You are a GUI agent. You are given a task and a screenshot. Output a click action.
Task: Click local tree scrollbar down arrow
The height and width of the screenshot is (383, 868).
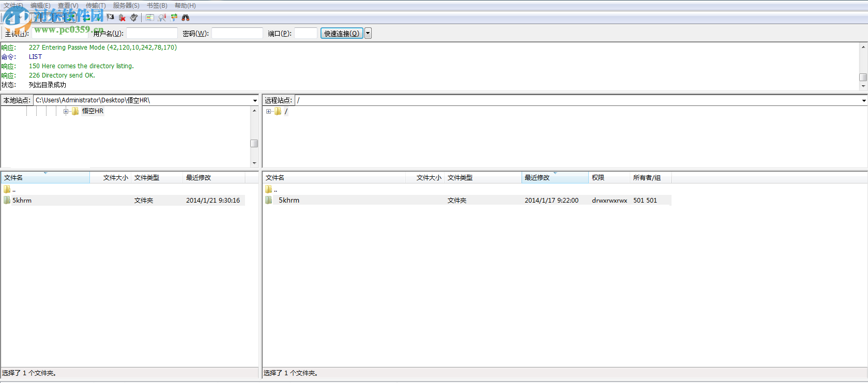(254, 163)
